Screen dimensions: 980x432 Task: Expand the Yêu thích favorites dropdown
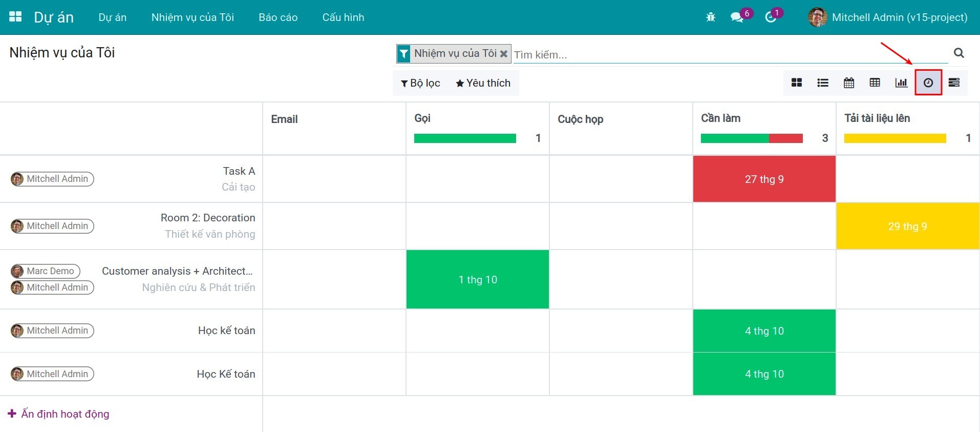point(483,84)
